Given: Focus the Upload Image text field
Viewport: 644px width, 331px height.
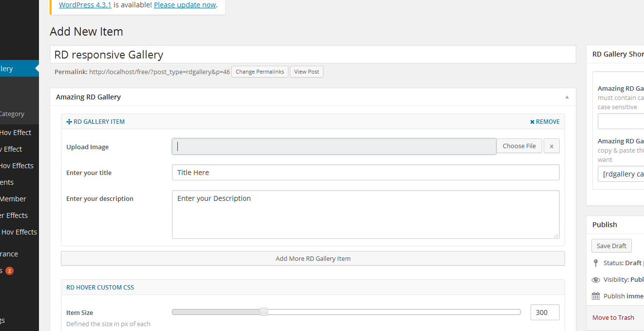Looking at the screenshot, I should [x=334, y=146].
